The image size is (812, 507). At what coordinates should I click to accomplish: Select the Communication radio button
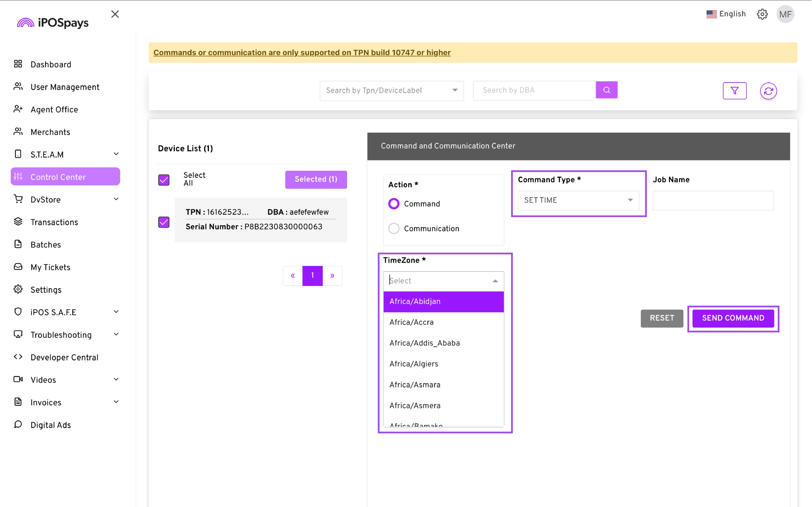click(x=394, y=228)
